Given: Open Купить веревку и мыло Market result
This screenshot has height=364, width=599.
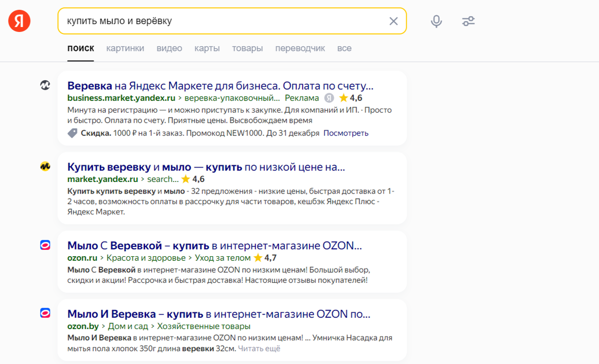Looking at the screenshot, I should (x=206, y=167).
